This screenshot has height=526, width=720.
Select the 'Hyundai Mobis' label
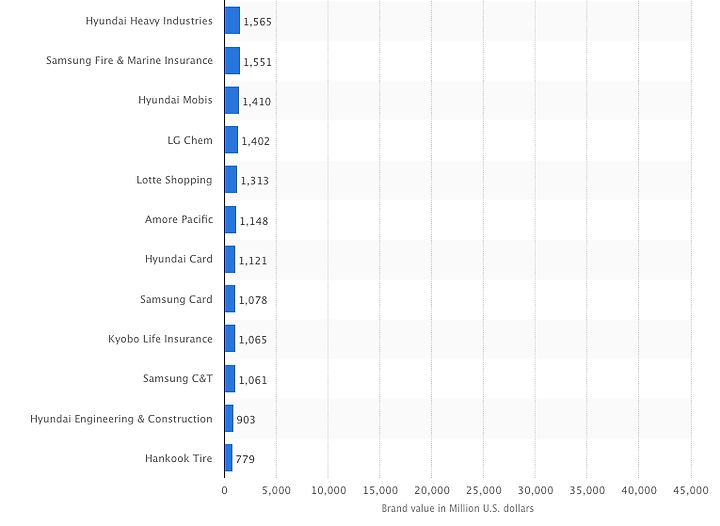tap(175, 100)
